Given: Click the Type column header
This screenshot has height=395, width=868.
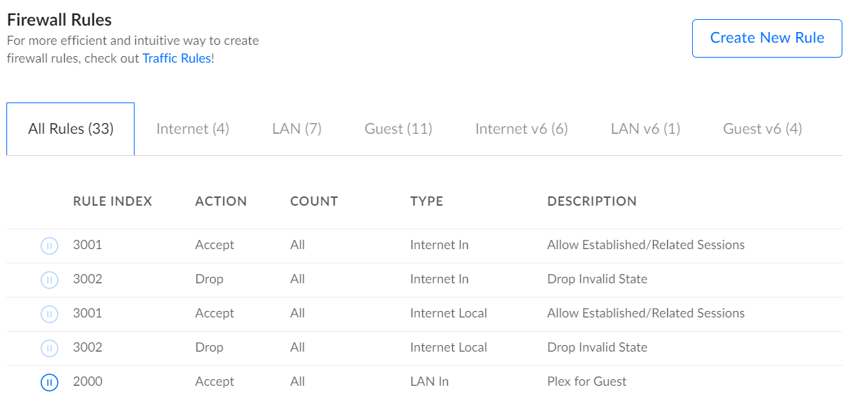Looking at the screenshot, I should click(427, 201).
